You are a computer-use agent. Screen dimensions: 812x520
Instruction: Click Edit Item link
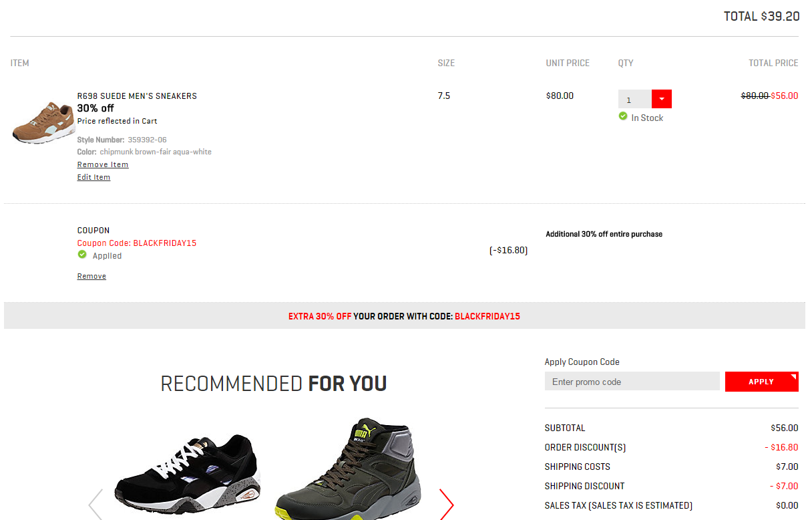tap(93, 177)
